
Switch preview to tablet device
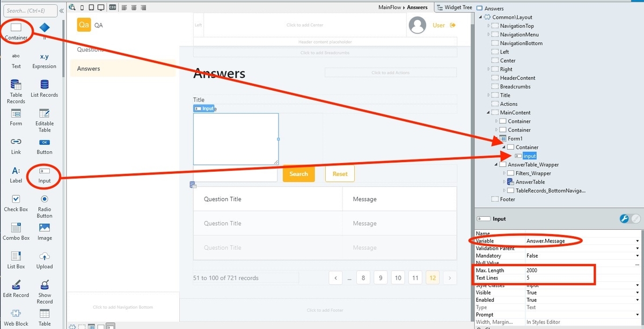(91, 7)
